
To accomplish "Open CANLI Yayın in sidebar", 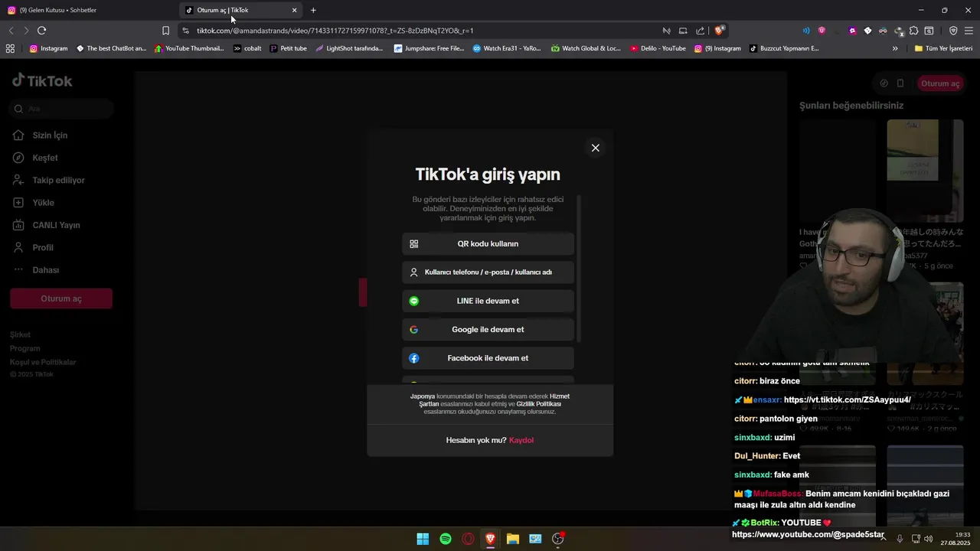I will (x=56, y=225).
